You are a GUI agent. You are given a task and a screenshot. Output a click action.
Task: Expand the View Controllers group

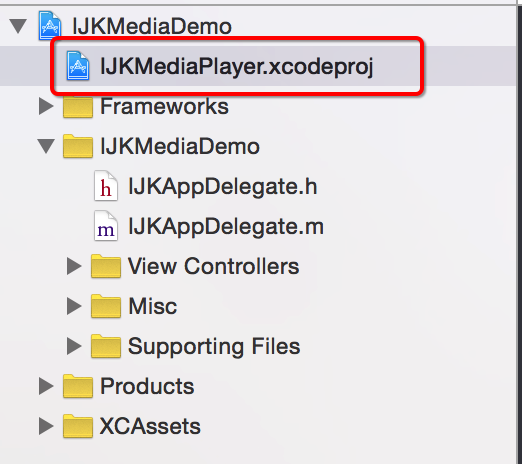click(x=74, y=266)
